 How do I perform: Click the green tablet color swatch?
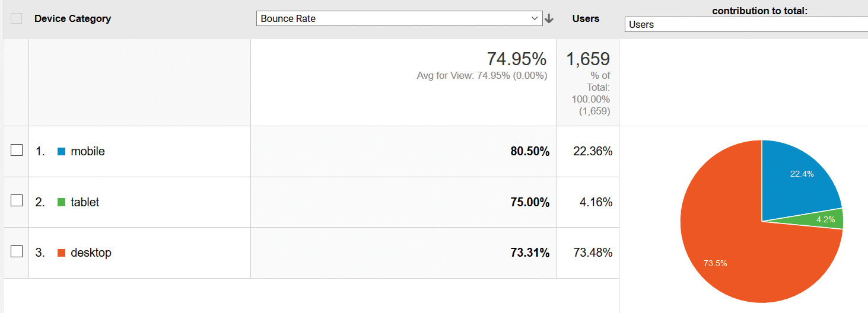[61, 202]
